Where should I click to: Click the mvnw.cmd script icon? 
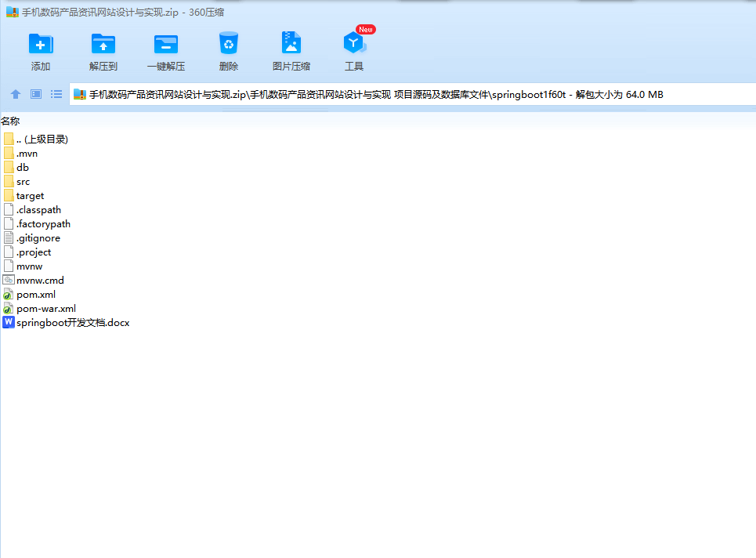point(8,280)
